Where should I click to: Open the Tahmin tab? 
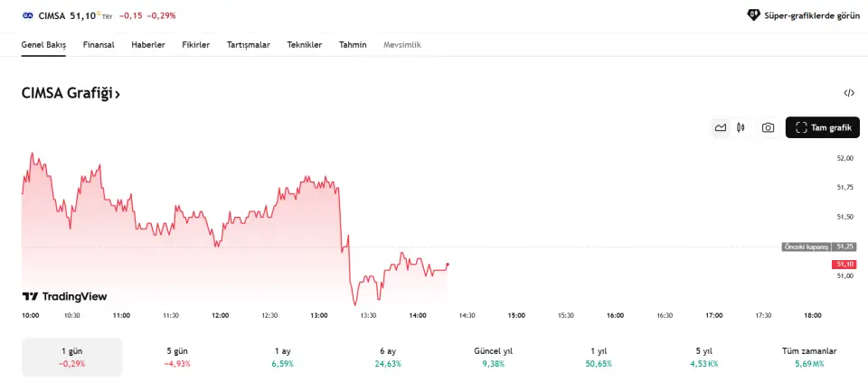point(353,45)
